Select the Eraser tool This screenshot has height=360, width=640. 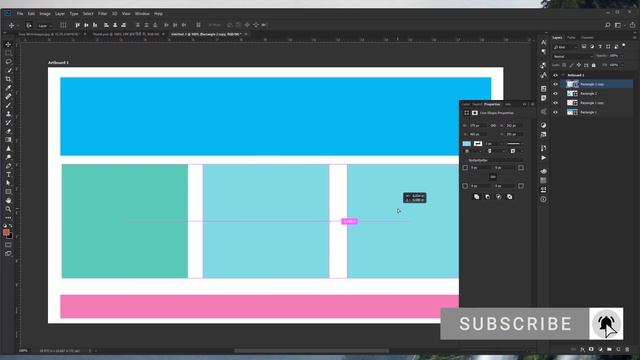[8, 131]
